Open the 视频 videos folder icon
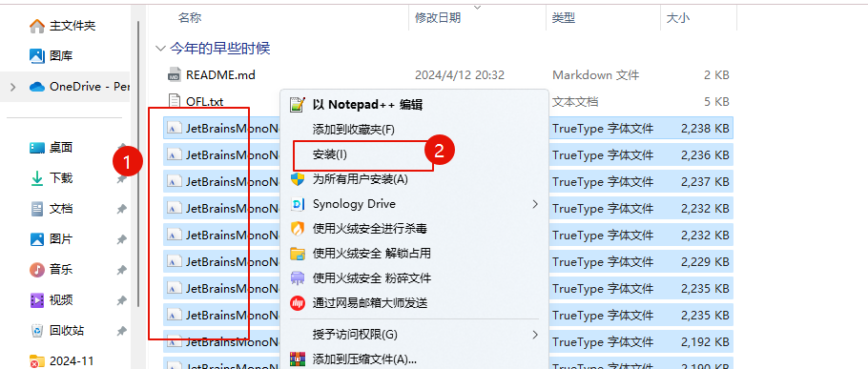868x369 pixels. click(37, 300)
